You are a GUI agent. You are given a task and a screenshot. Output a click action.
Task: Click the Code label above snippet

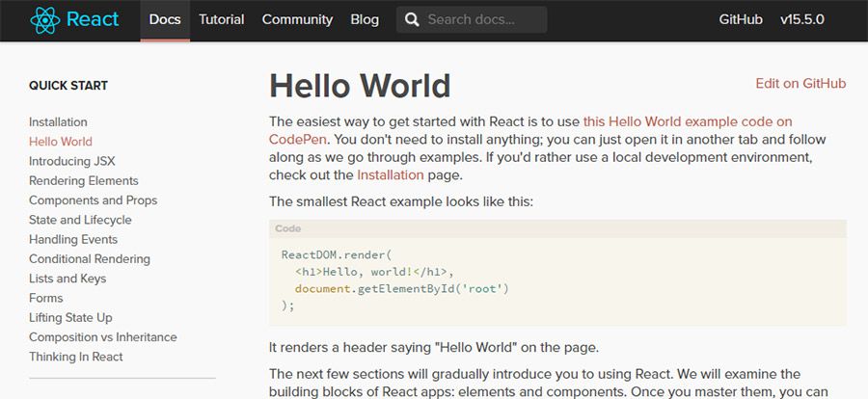287,228
